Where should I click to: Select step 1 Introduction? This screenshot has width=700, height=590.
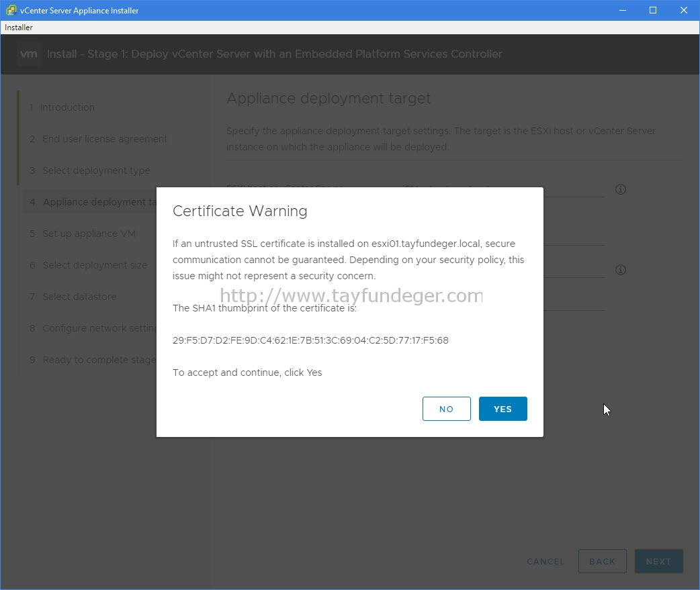[x=62, y=107]
